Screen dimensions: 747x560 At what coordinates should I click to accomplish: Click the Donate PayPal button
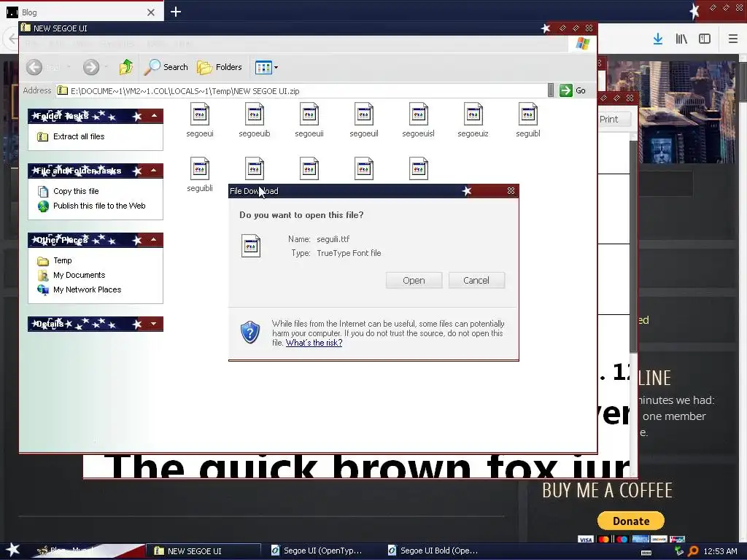(631, 521)
